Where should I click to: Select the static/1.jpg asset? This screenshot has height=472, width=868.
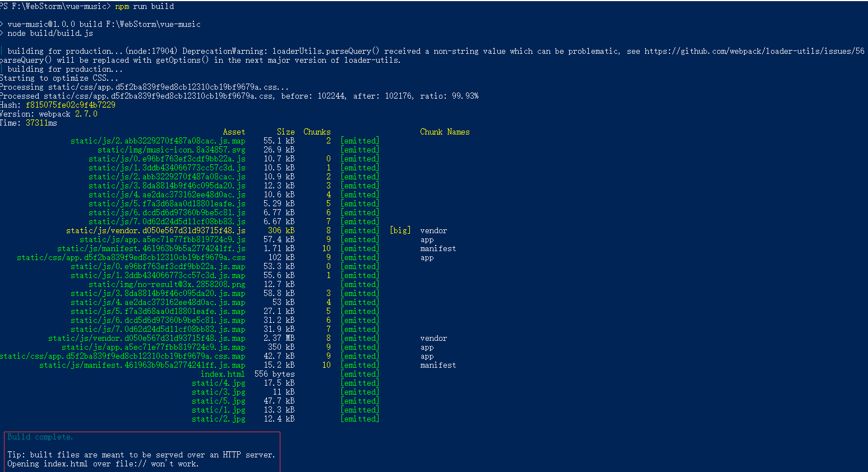point(219,410)
